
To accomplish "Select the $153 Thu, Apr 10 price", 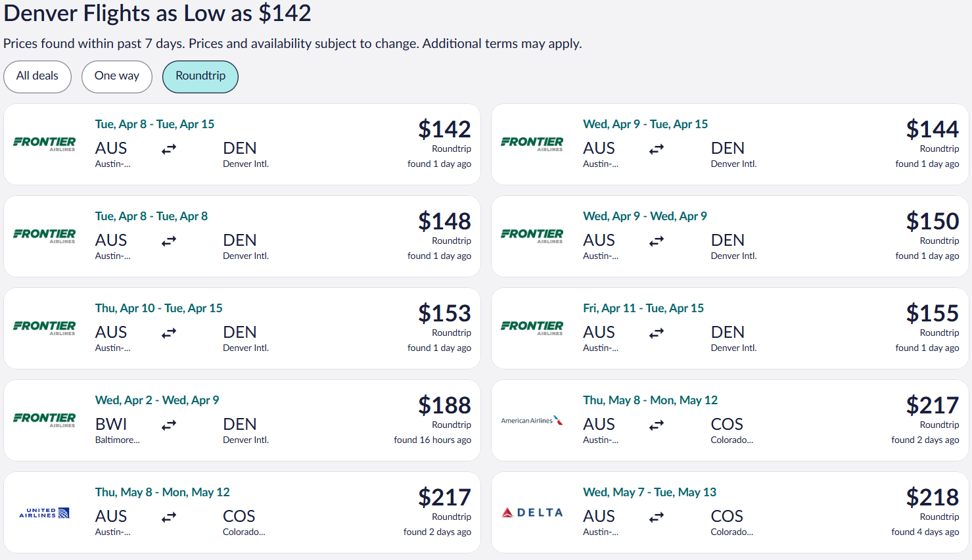I will 445,314.
